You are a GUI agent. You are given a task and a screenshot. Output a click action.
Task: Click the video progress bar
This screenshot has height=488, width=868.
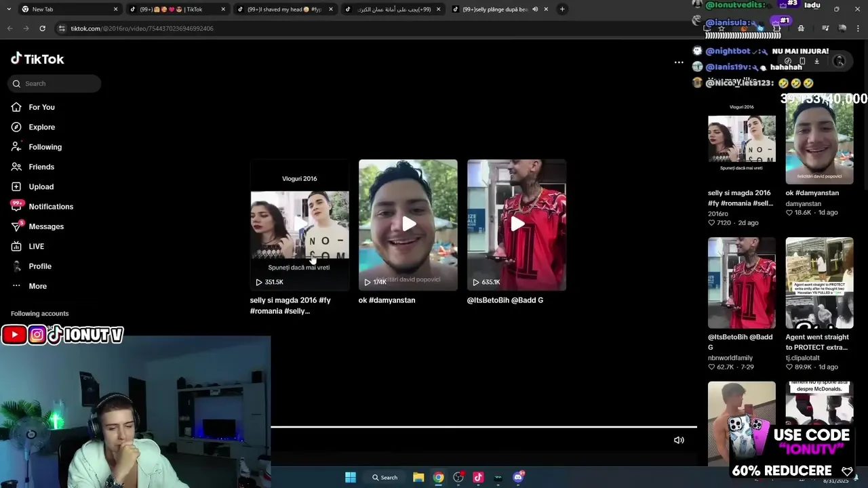(484, 427)
